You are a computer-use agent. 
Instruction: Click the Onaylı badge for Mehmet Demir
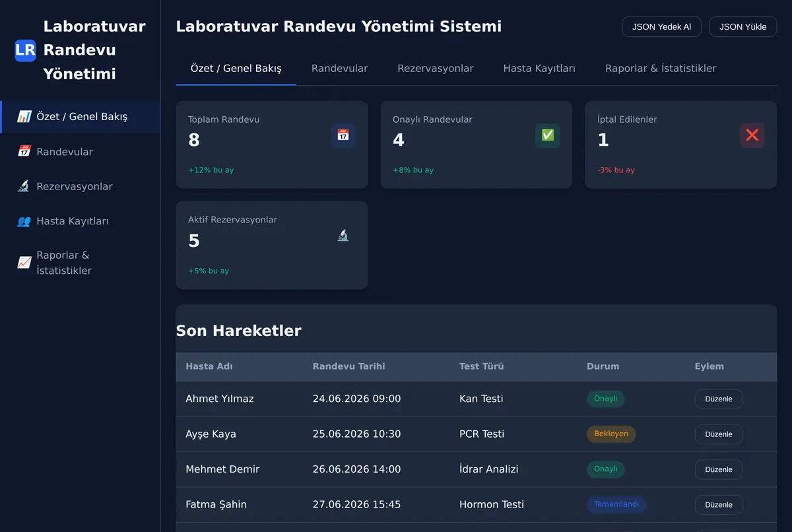tap(605, 469)
